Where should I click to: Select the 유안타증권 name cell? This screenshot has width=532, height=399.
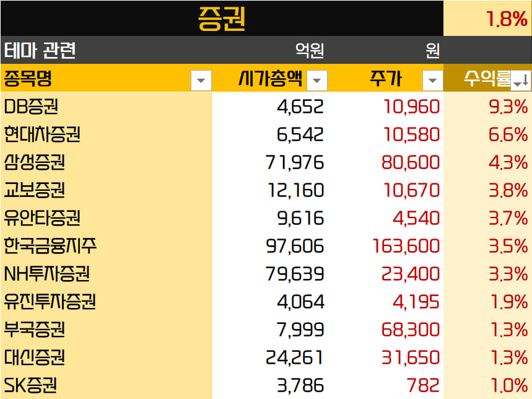coord(107,217)
